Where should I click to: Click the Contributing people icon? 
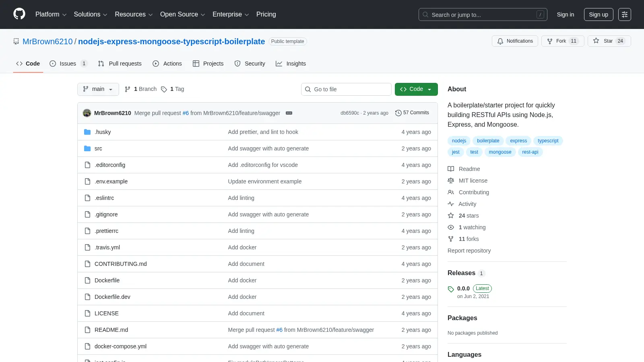coord(451,192)
